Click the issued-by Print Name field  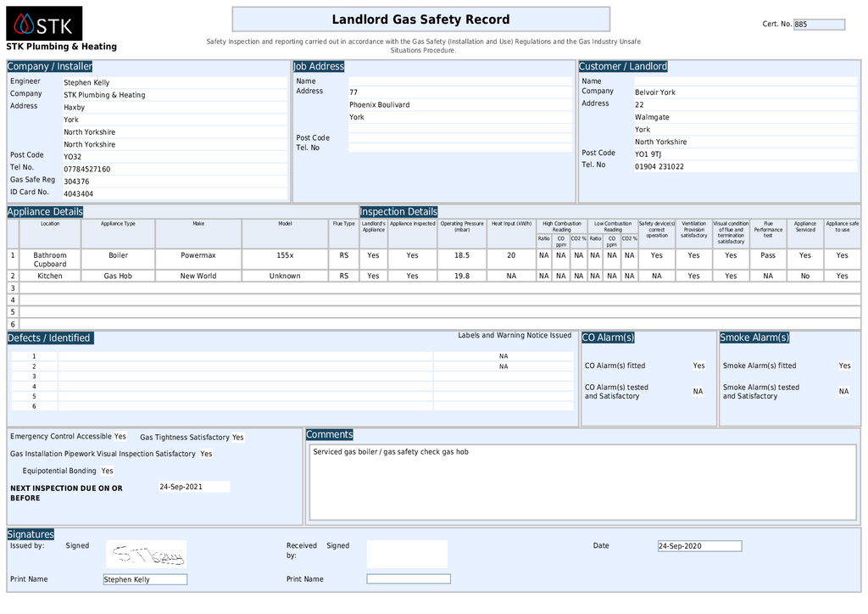point(145,579)
